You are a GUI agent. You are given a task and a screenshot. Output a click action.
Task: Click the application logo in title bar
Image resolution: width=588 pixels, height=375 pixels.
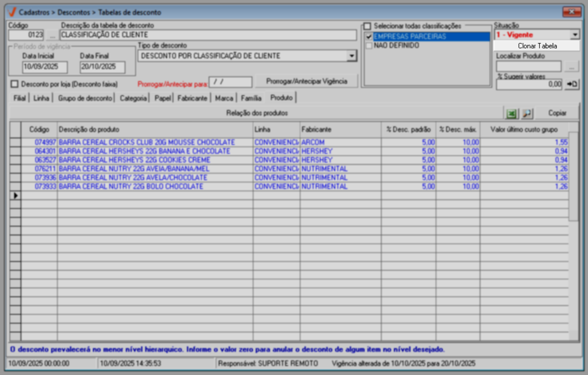12,12
